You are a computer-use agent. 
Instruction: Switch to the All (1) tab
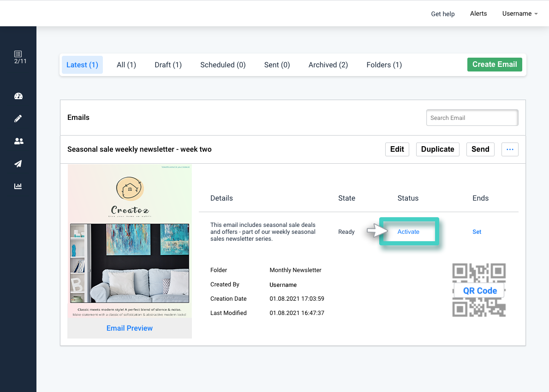tap(126, 65)
